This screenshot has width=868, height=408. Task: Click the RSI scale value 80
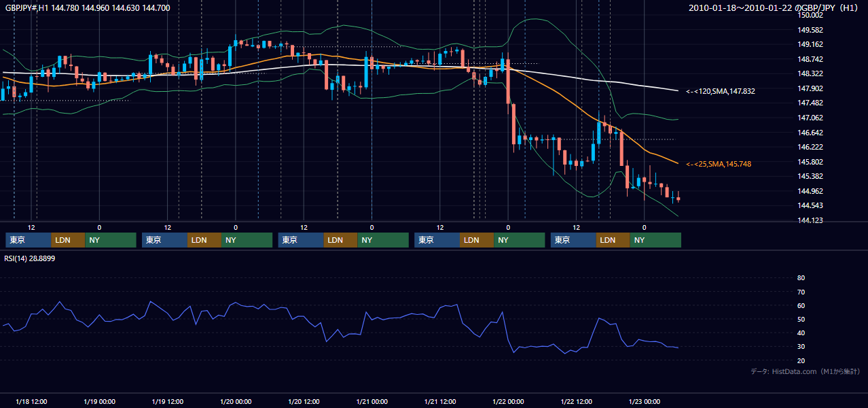pyautogui.click(x=801, y=278)
